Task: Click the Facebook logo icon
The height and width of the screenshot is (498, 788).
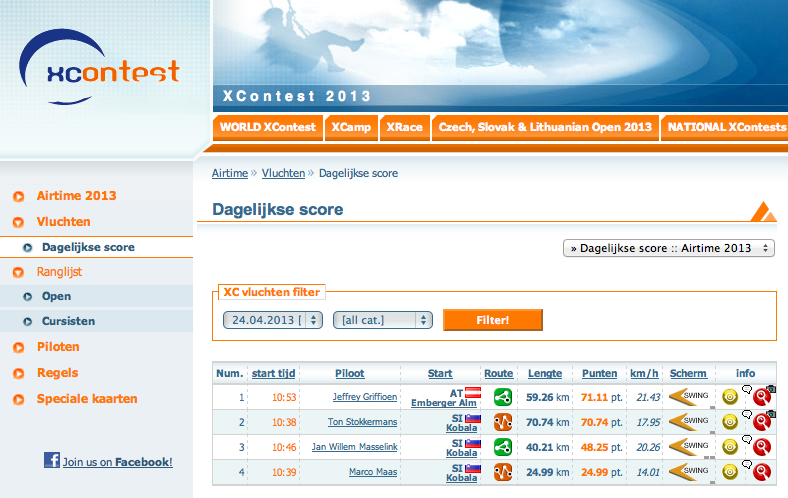Action: [x=52, y=460]
